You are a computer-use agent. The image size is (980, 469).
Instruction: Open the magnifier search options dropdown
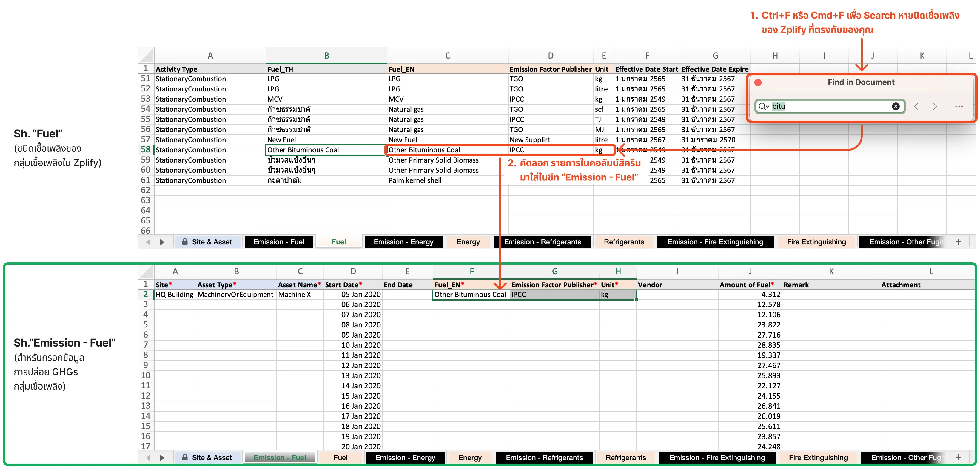pyautogui.click(x=764, y=106)
